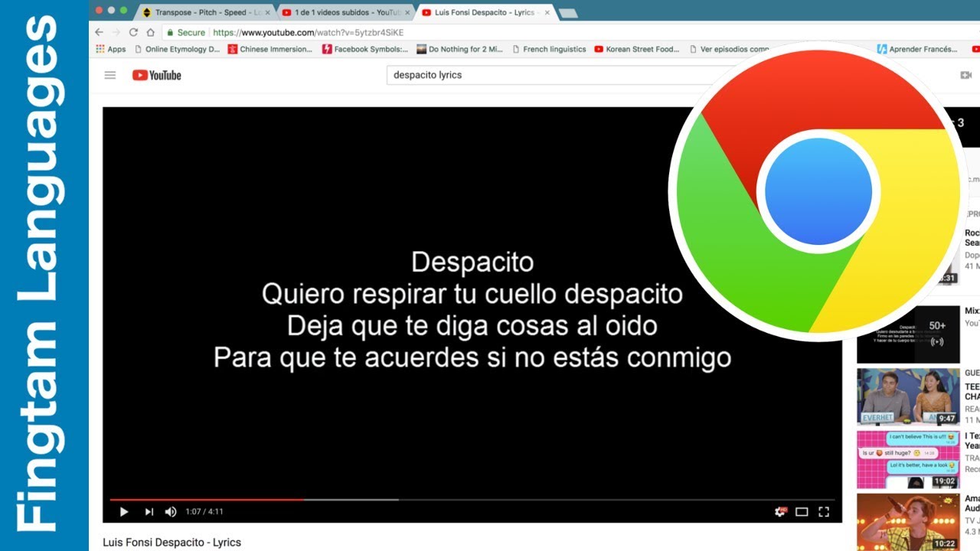The image size is (980, 551).
Task: Open the French linguistics bookmark
Action: (548, 49)
